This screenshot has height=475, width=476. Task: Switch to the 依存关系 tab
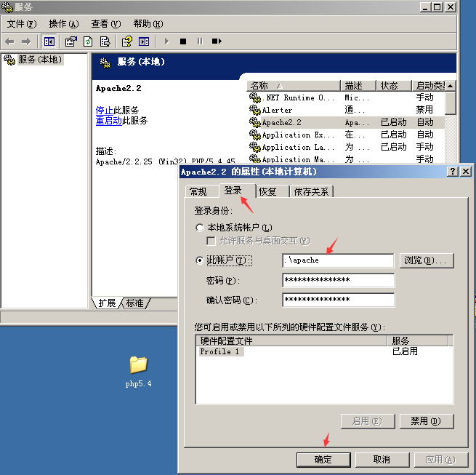click(x=311, y=191)
